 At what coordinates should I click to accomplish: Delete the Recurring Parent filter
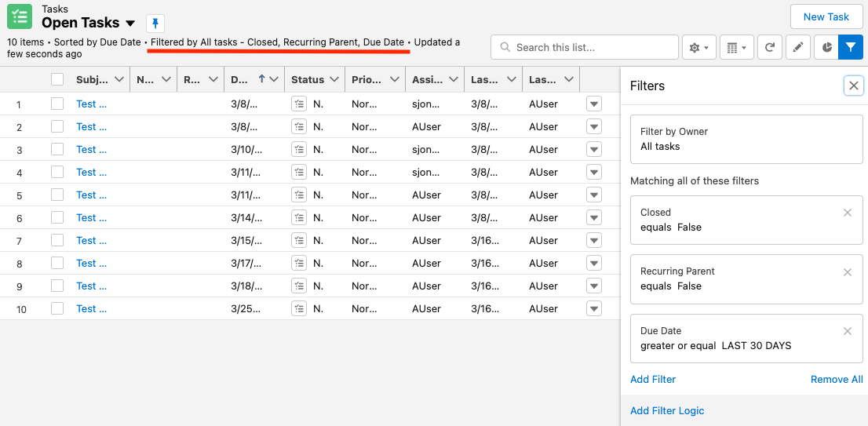847,272
